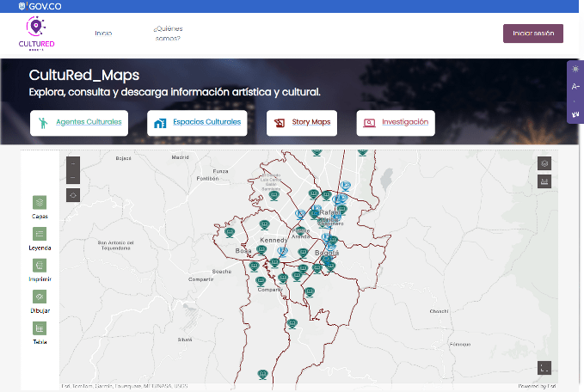Open the ¿Quiénes somos? page
Screen dimensions: 584x392
pos(168,34)
